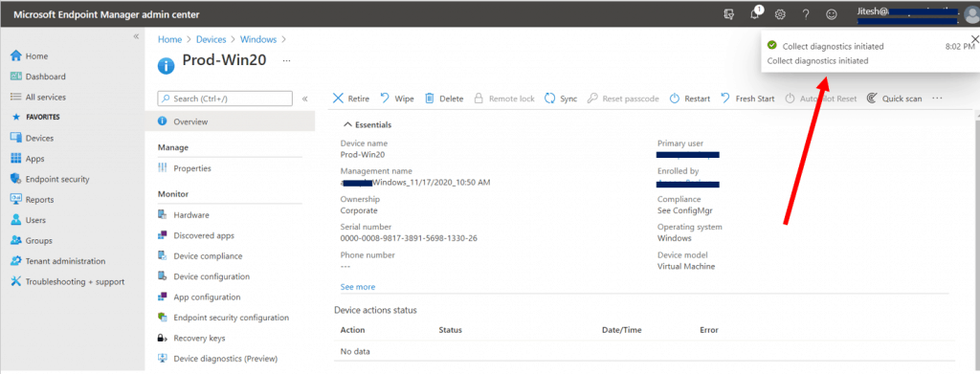Open the user account avatar
Viewport: 980px width, 374px height.
point(972,16)
